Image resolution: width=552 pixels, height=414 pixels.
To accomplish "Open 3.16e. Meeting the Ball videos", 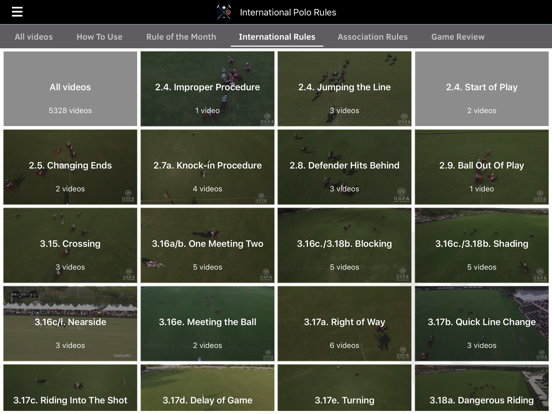I will click(207, 324).
